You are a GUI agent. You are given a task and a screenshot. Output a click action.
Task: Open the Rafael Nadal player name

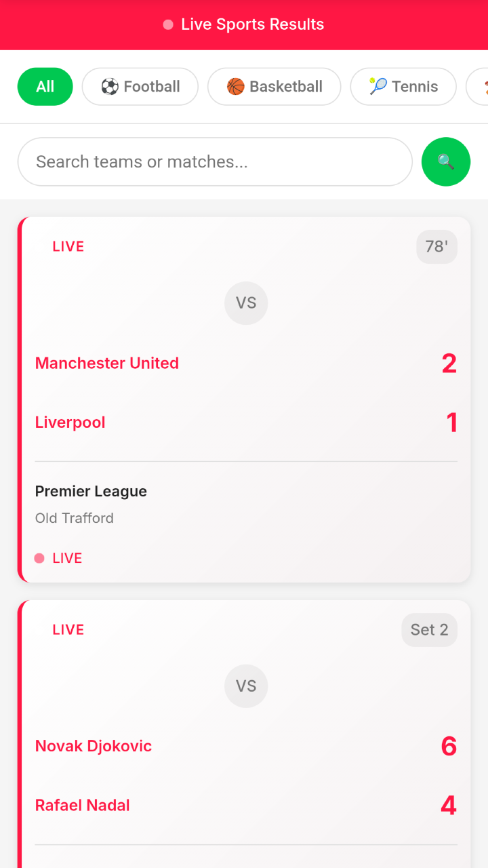pos(83,805)
